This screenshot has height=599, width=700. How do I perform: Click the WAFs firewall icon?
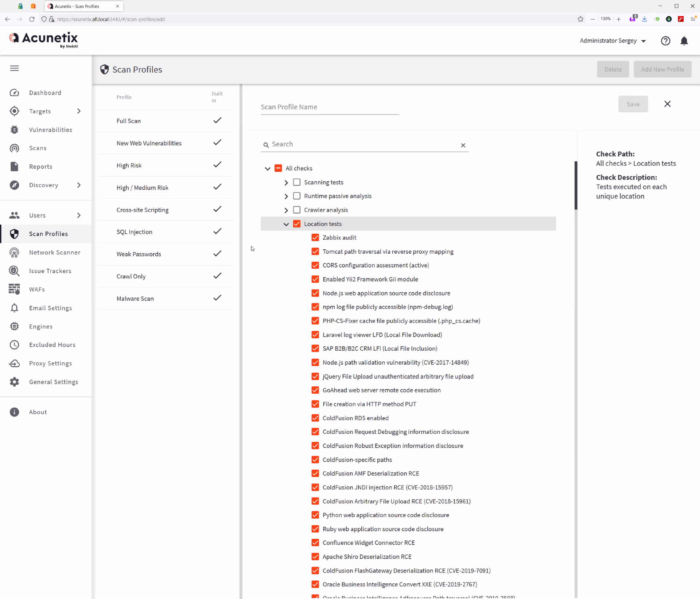(x=14, y=289)
